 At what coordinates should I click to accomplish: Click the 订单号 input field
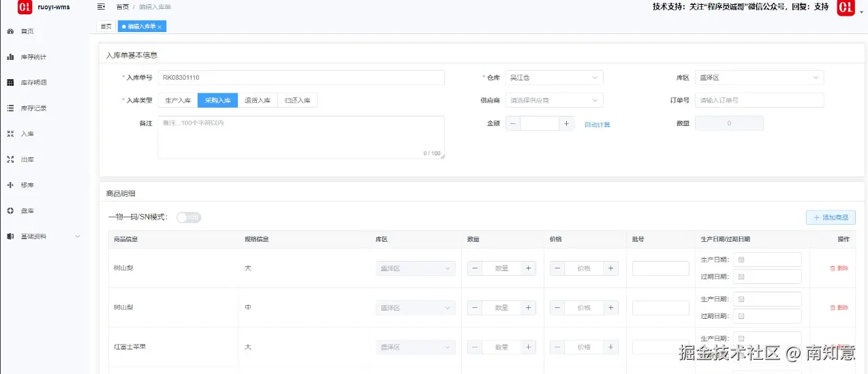click(759, 101)
